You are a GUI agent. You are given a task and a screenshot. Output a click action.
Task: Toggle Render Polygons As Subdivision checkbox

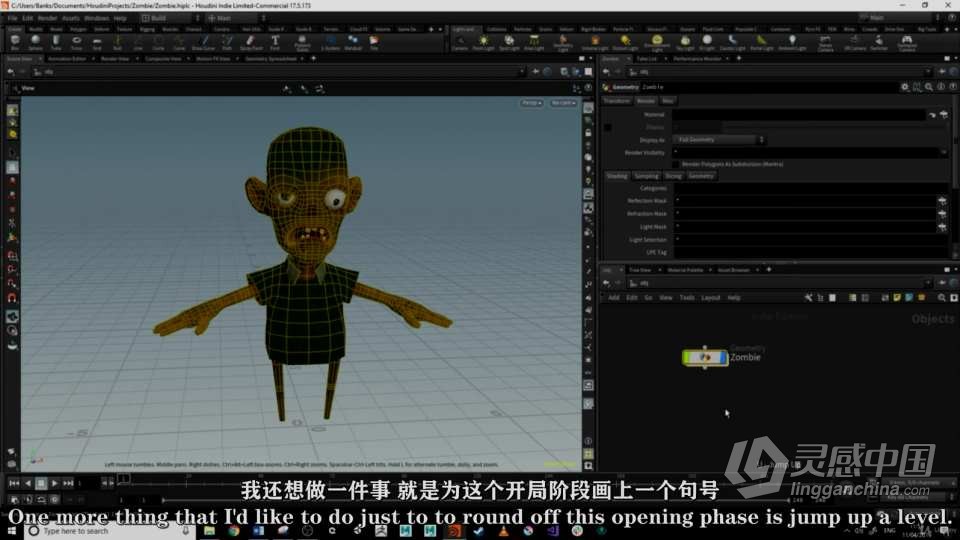[x=675, y=164]
